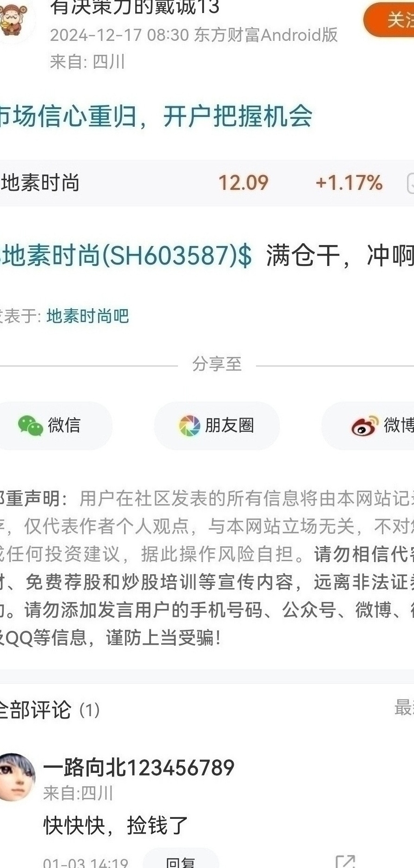The height and width of the screenshot is (868, 414).
Task: Select the 微信 share button label
Action: tap(64, 425)
